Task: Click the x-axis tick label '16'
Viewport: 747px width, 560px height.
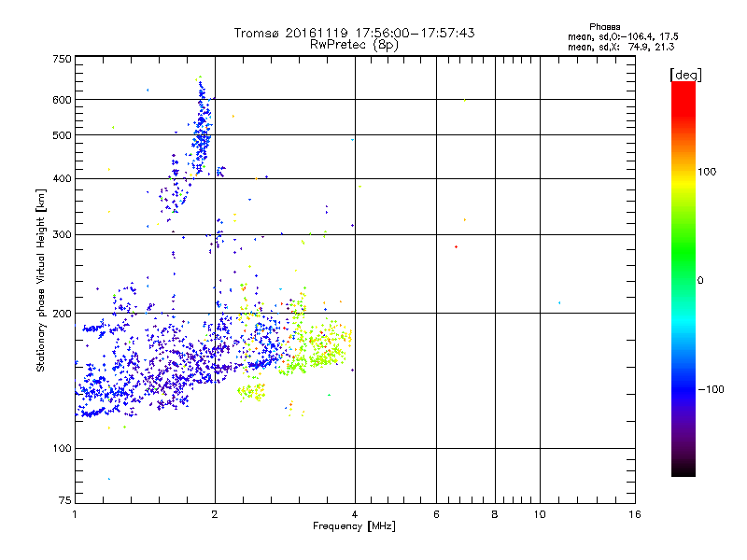Action: (635, 514)
